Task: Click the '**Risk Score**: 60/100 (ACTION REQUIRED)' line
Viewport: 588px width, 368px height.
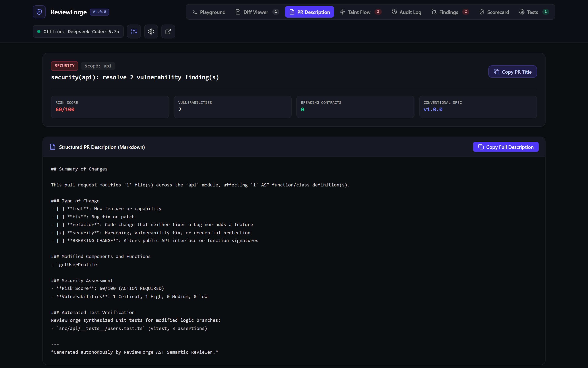Action: pyautogui.click(x=107, y=288)
